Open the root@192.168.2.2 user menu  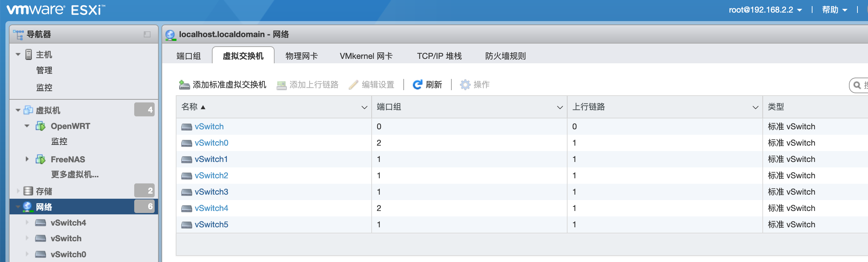(765, 10)
